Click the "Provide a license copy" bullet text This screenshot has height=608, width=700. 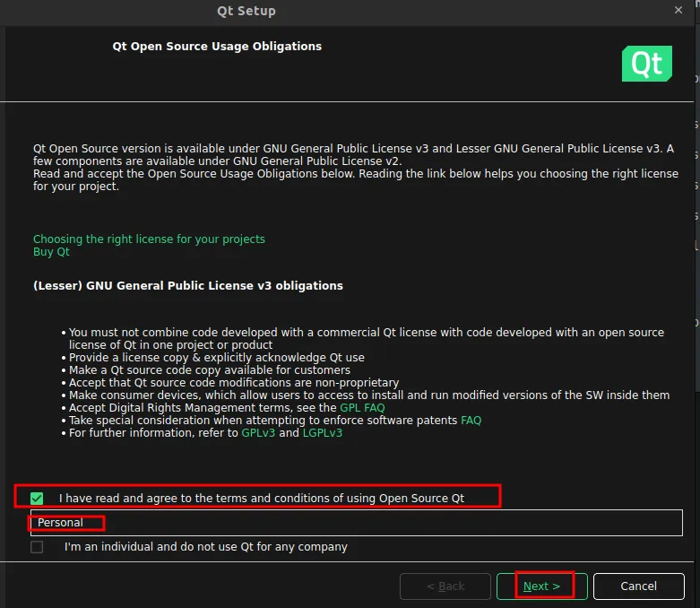[x=217, y=358]
